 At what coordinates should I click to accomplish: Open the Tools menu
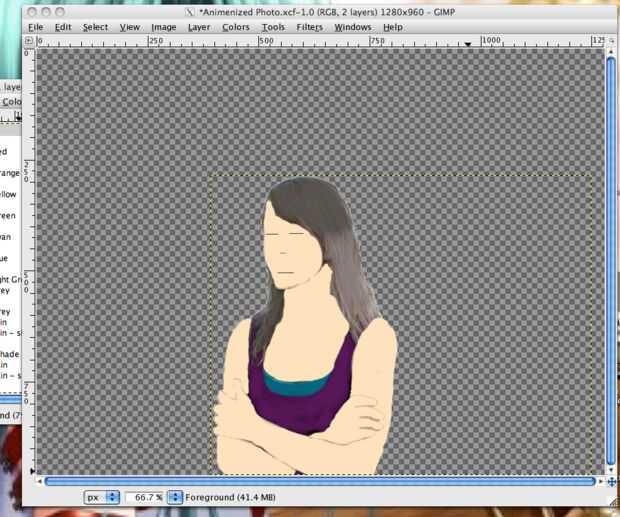coord(273,27)
